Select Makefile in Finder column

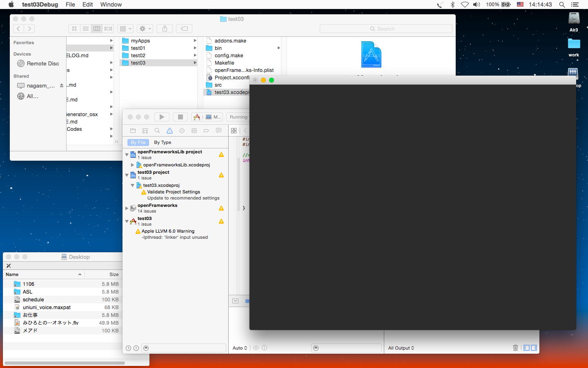pyautogui.click(x=224, y=63)
